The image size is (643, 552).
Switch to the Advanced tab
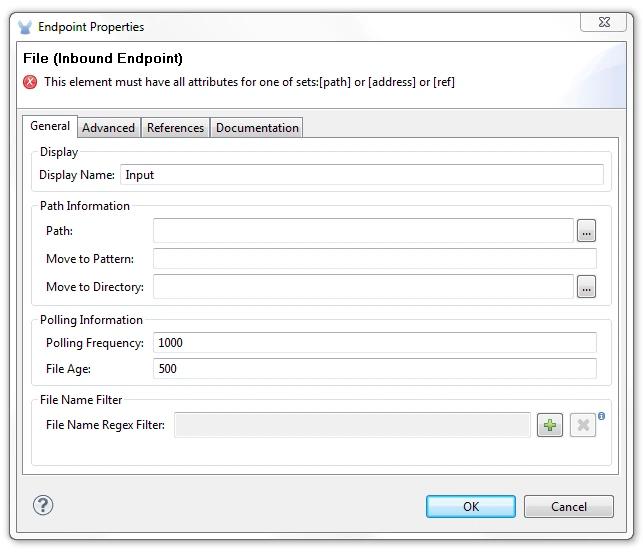coord(108,128)
